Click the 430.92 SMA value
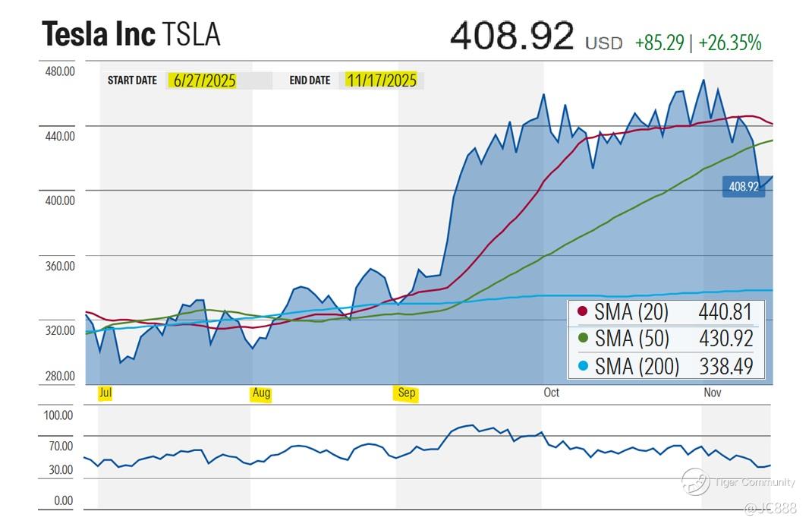The height and width of the screenshot is (527, 812). coord(726,339)
